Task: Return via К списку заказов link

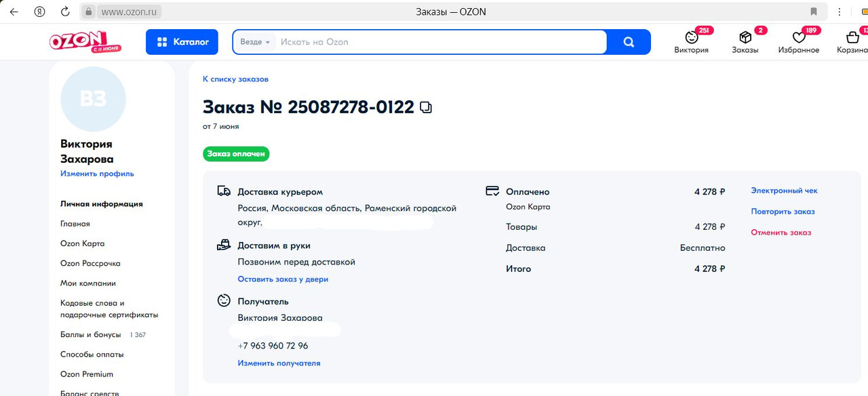Action: coord(235,79)
